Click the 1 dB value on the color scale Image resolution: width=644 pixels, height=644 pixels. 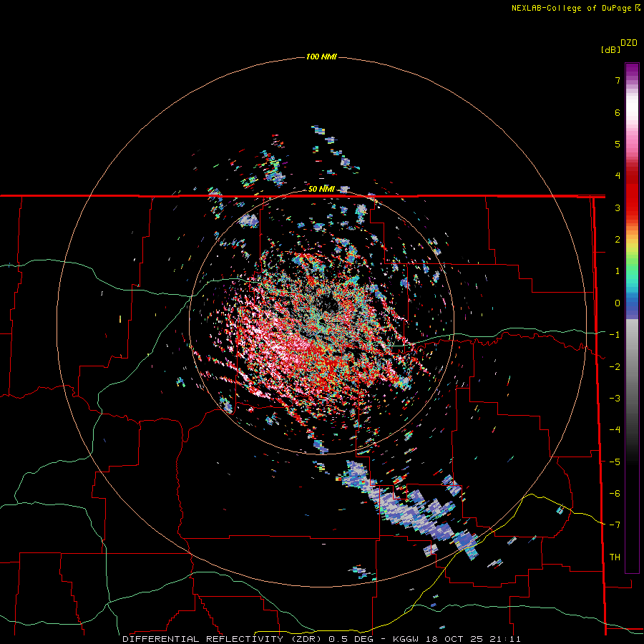618,271
